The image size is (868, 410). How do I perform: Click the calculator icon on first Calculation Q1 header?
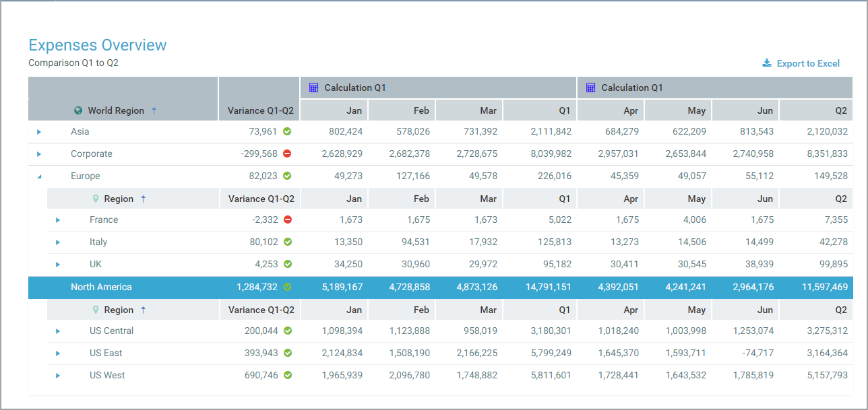tap(313, 88)
